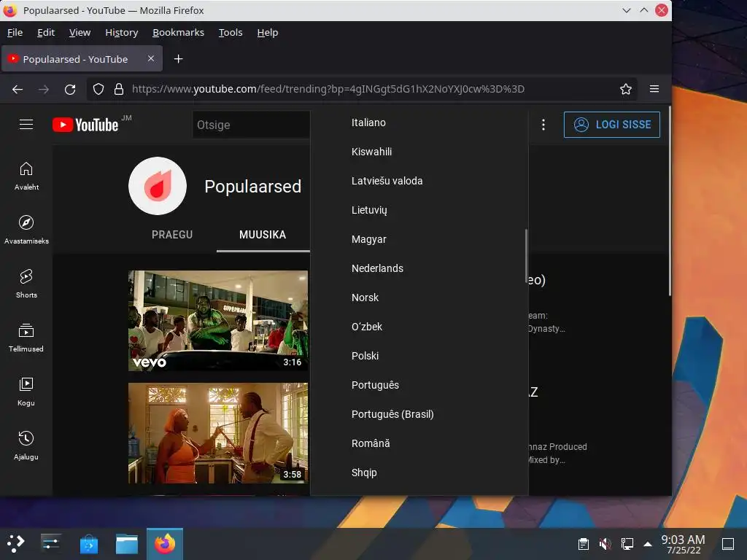This screenshot has height=560, width=747.
Task: Open the YouTube hamburger guide menu
Action: point(26,124)
